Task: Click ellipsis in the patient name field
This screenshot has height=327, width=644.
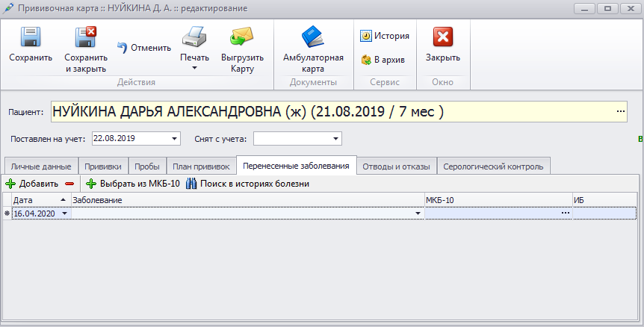Action: pyautogui.click(x=620, y=111)
